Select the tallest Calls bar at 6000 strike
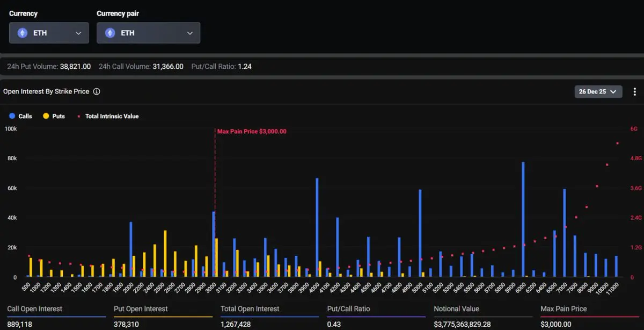644x330 pixels. coord(523,219)
